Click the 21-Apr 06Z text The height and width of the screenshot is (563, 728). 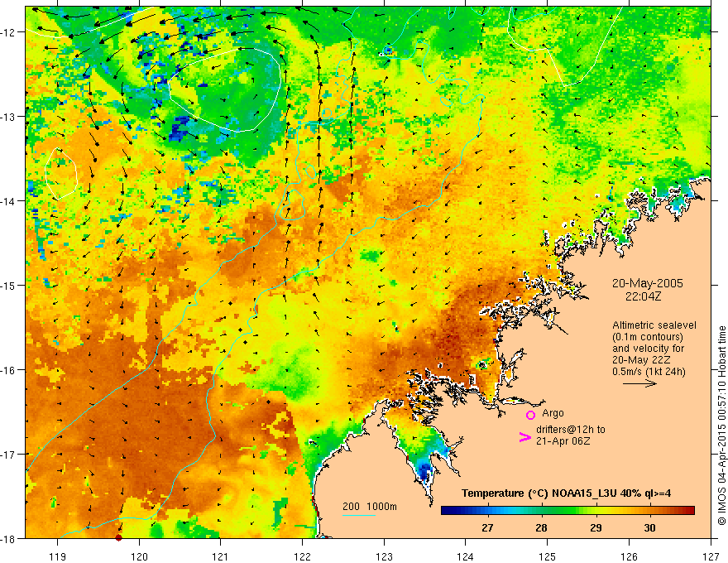pyautogui.click(x=563, y=441)
